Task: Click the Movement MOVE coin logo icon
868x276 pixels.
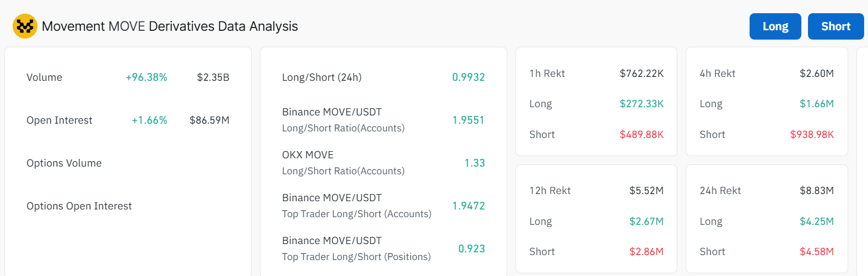Action: (x=25, y=26)
